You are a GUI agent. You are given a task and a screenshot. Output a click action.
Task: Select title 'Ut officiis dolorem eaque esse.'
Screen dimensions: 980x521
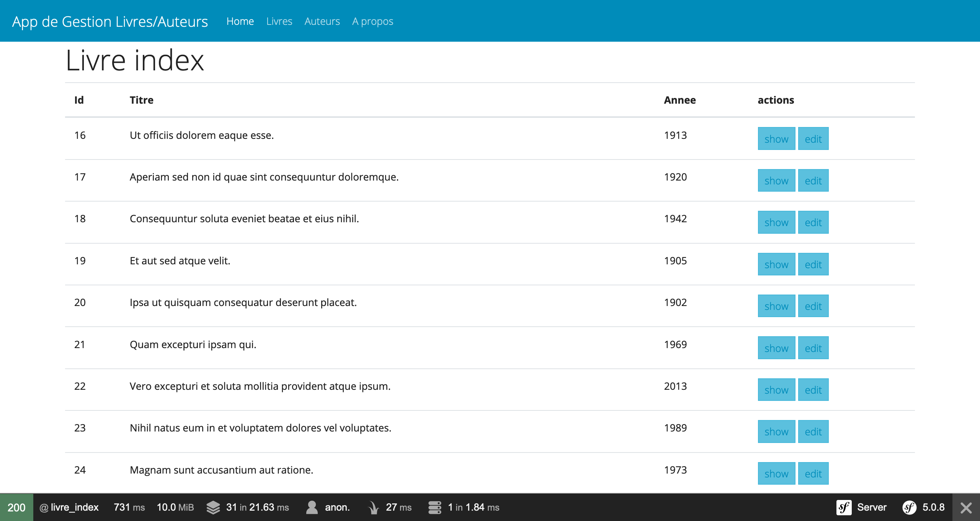click(202, 135)
